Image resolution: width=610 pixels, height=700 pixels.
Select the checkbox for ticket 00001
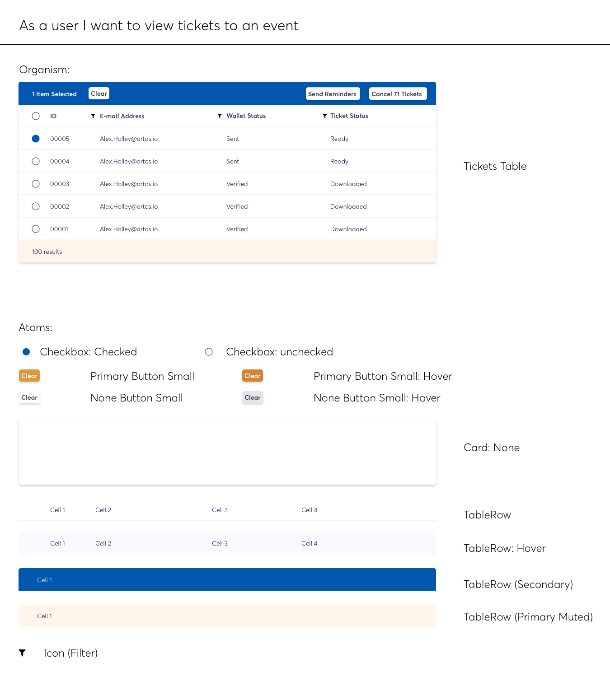point(36,229)
